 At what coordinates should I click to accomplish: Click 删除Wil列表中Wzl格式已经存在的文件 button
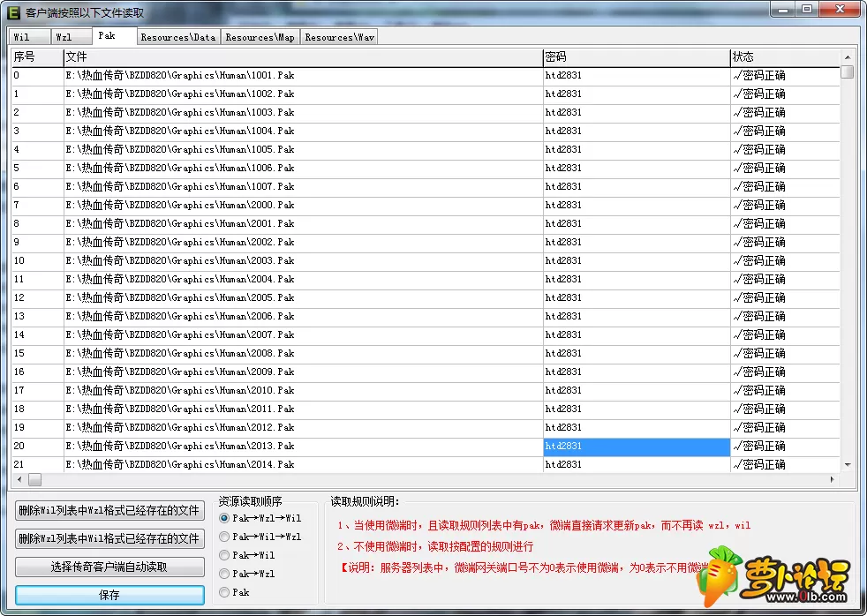point(109,510)
